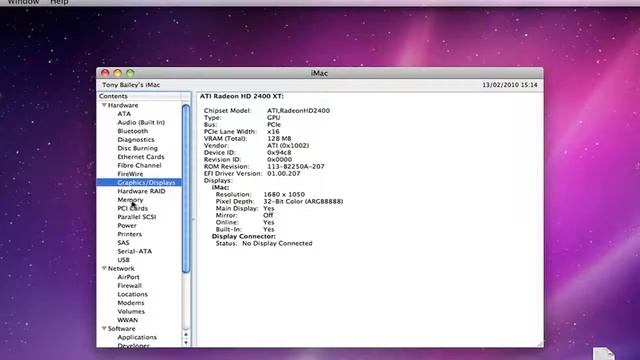The image size is (640, 360).
Task: Select Power in the sidebar
Action: (x=127, y=225)
